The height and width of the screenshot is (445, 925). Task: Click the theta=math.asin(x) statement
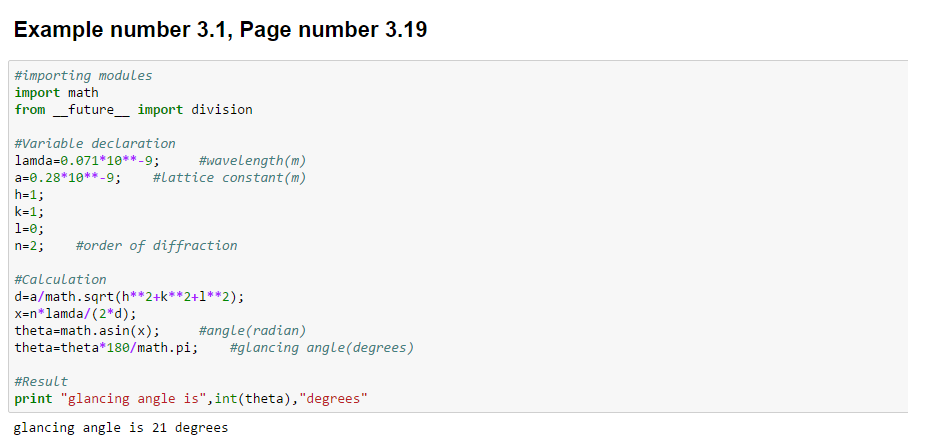click(x=87, y=330)
